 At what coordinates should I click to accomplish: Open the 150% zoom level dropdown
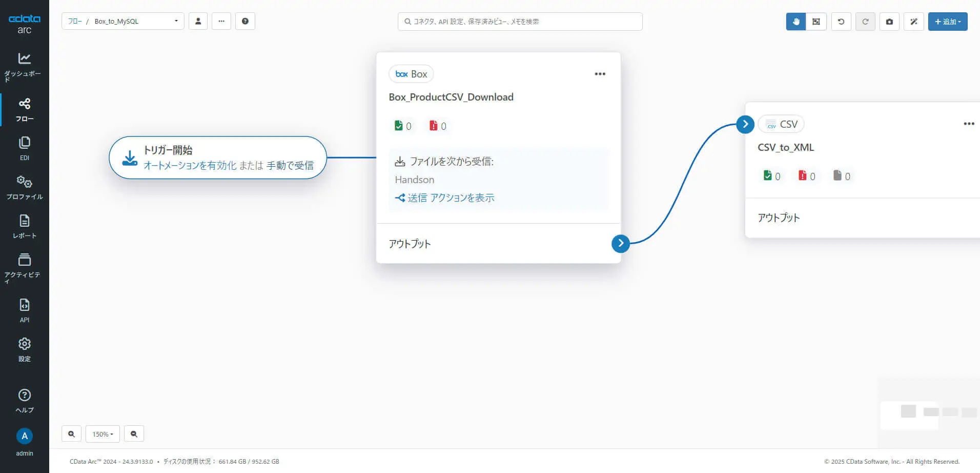coord(103,434)
